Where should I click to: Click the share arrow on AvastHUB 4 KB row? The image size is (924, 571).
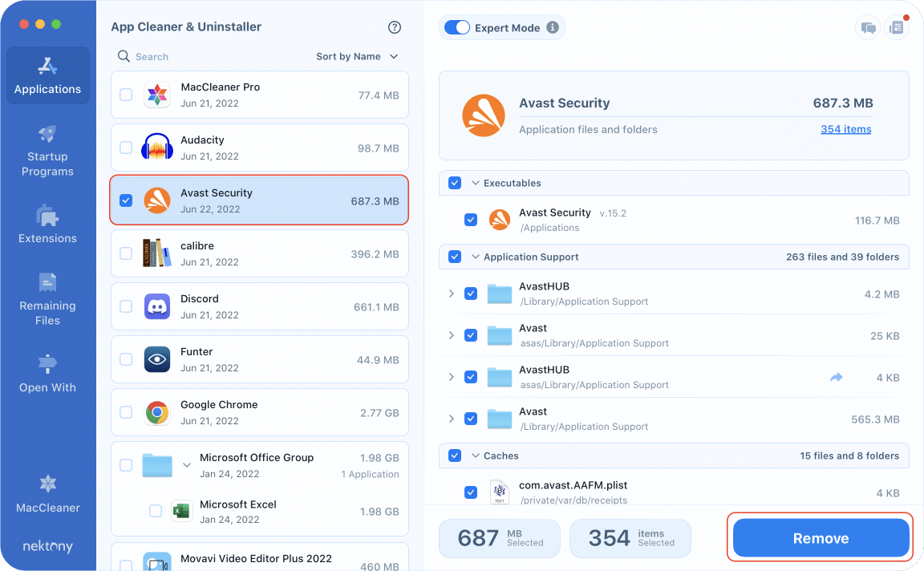click(x=837, y=377)
